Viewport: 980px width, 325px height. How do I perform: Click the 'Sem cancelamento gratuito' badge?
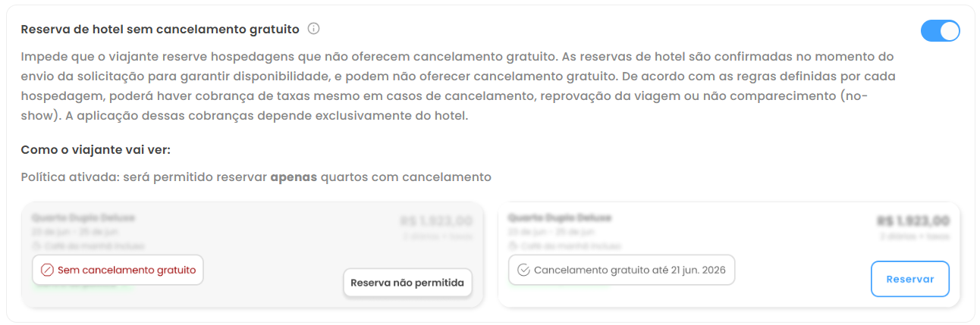(118, 270)
